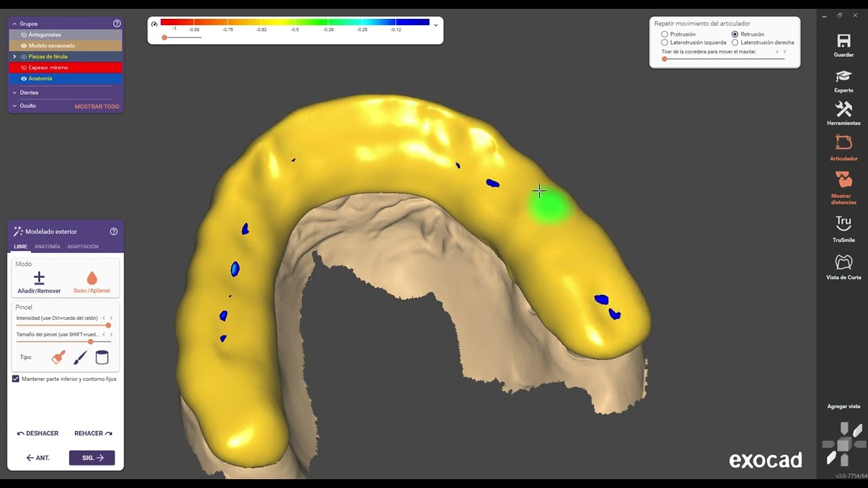The height and width of the screenshot is (488, 868).
Task: Click the DESHACER undo button
Action: (x=37, y=433)
